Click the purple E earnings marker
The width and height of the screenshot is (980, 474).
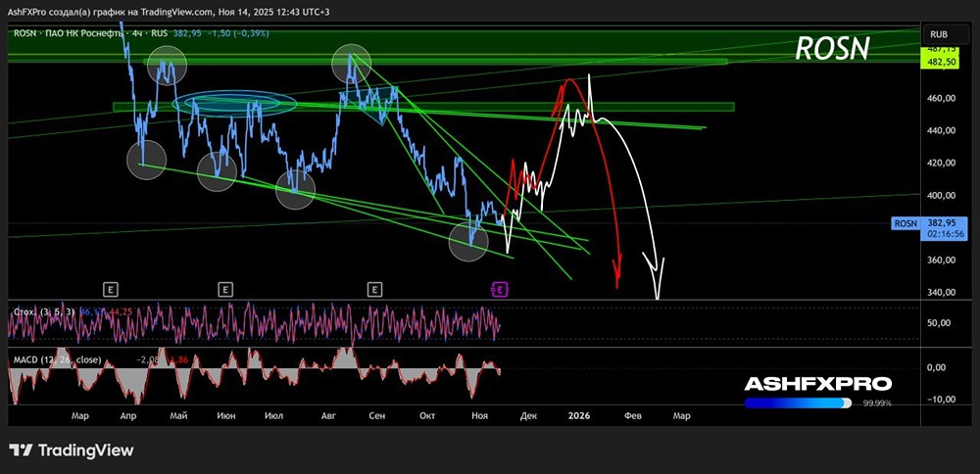tap(498, 289)
